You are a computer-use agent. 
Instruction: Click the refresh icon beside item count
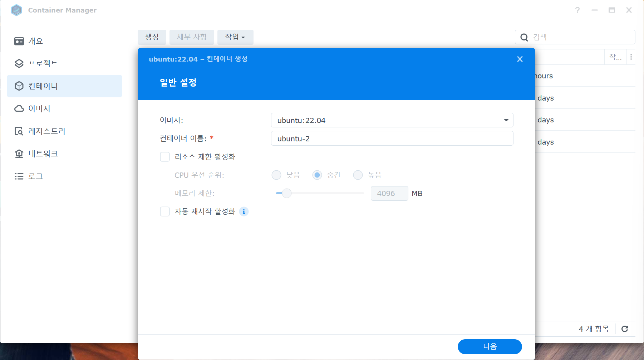[x=625, y=329]
